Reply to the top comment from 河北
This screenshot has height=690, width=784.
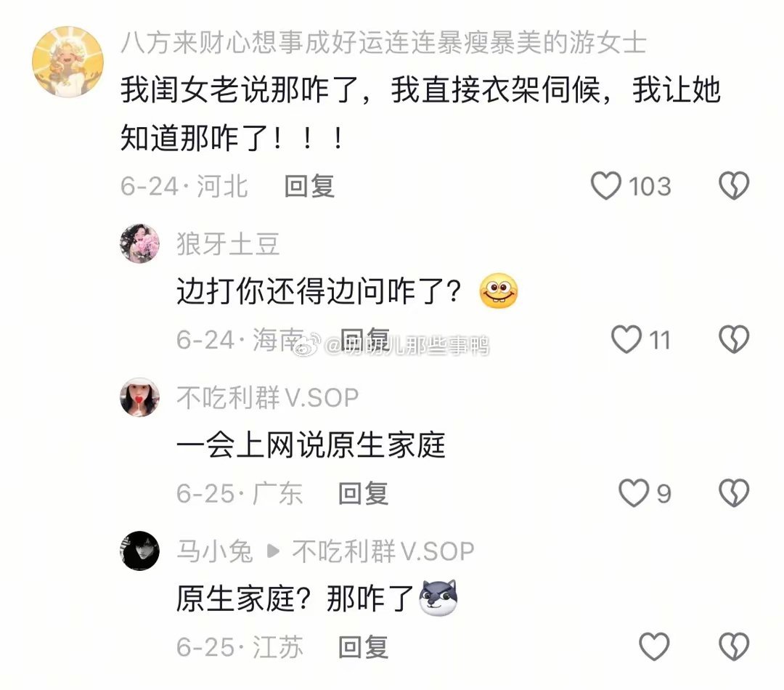[x=309, y=186]
